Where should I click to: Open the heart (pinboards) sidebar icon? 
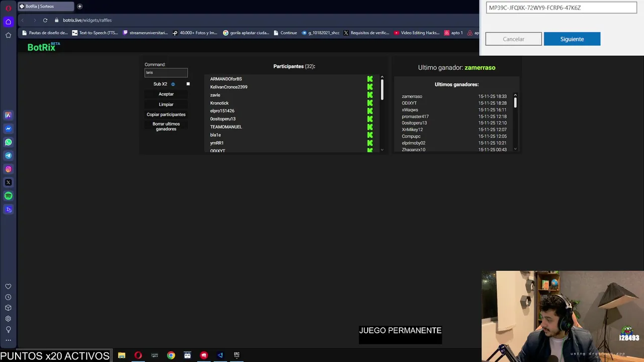tap(8, 287)
